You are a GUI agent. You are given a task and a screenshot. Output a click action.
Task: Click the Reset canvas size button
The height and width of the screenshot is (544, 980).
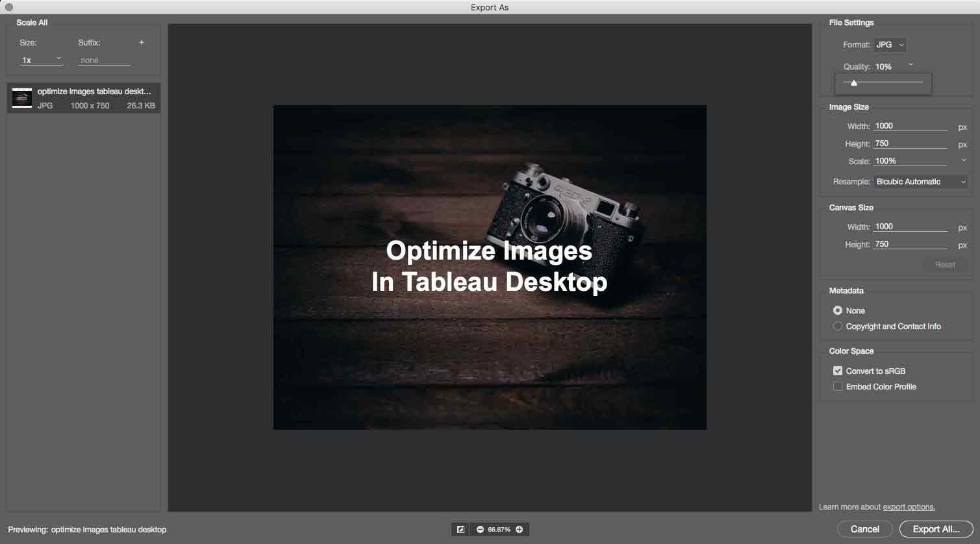tap(945, 264)
